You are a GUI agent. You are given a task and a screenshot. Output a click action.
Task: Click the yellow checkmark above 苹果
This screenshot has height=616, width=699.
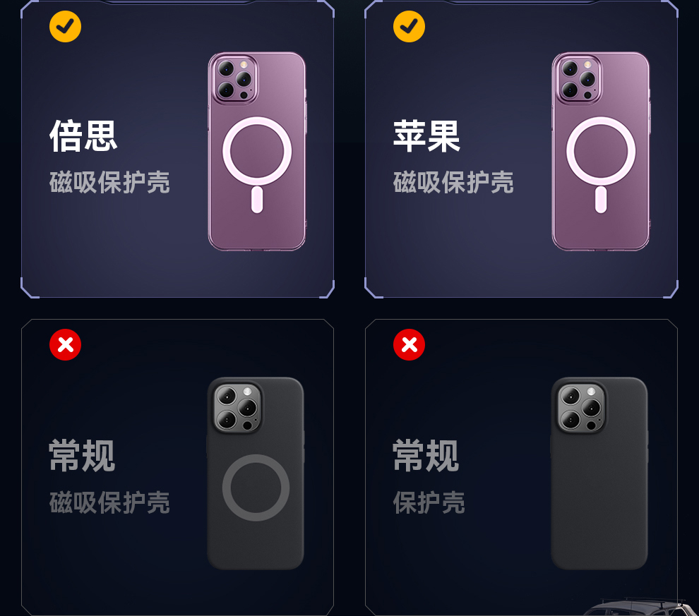pos(409,27)
